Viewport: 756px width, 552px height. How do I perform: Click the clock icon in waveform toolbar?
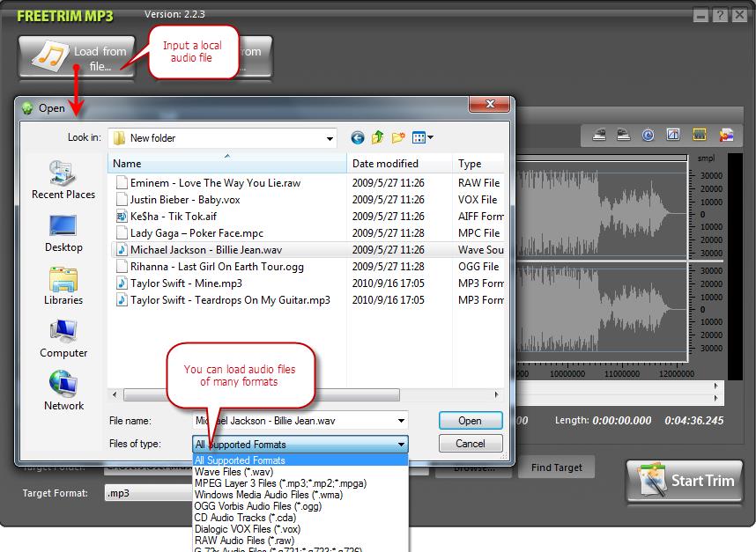point(649,135)
